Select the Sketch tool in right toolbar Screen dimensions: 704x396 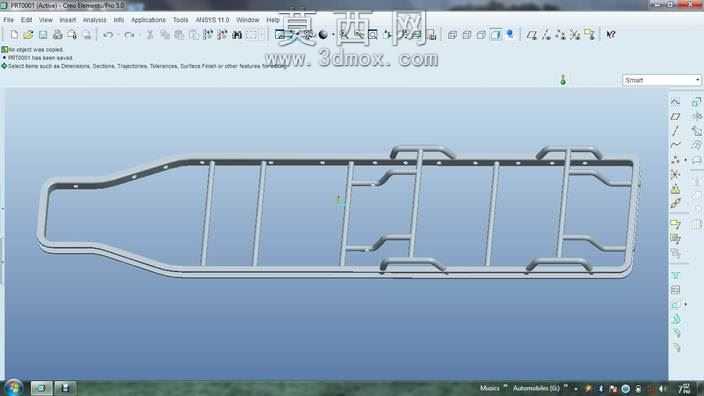[x=675, y=102]
